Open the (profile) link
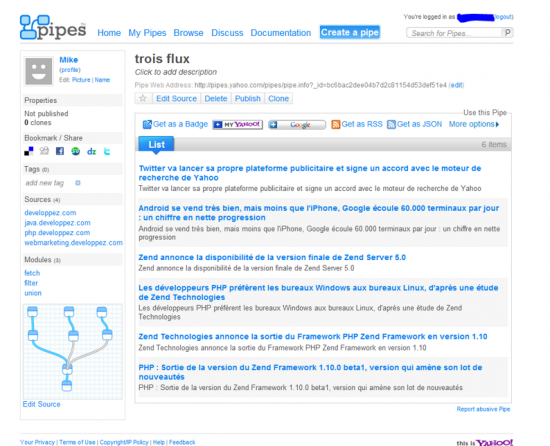 point(70,70)
